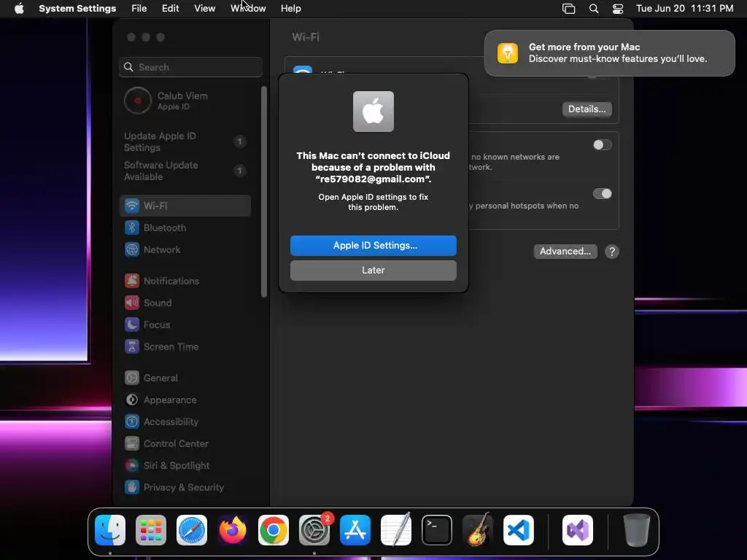Toggle the ask to join hotspots switch
Viewport: 747px width, 560px height.
(602, 194)
